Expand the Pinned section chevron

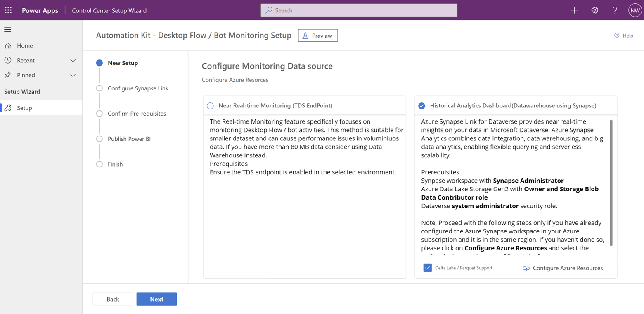tap(73, 75)
